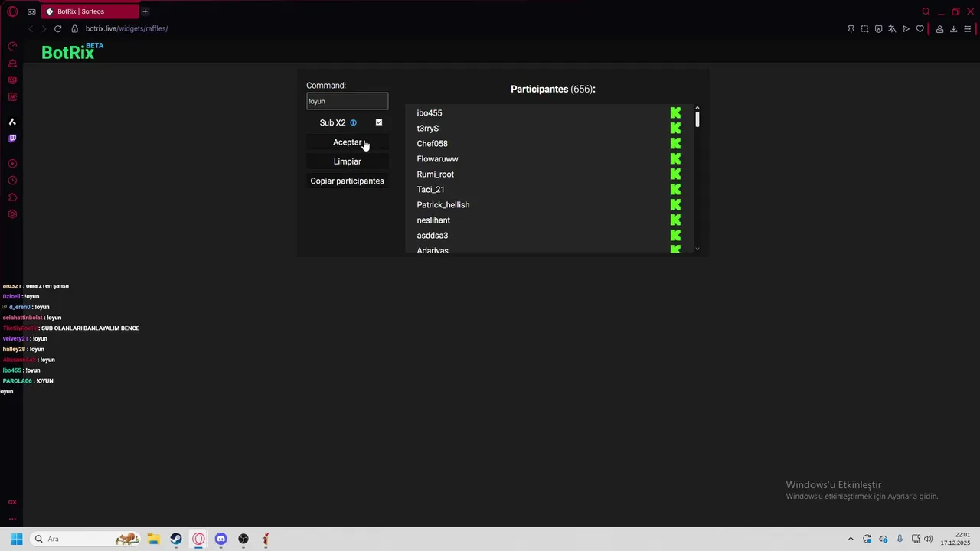Add bookmark with the heart icon
This screenshot has height=551, width=980.
920,29
